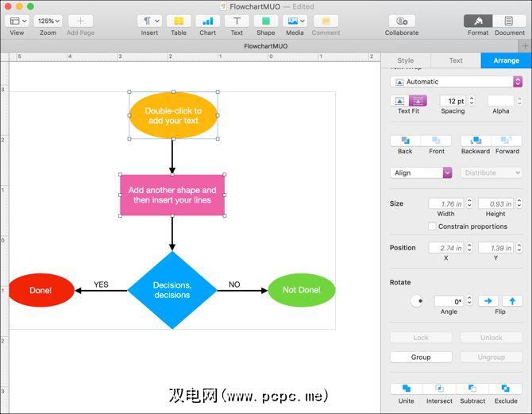This screenshot has height=414, width=532.
Task: Insert a Text box from toolbar
Action: click(x=237, y=21)
